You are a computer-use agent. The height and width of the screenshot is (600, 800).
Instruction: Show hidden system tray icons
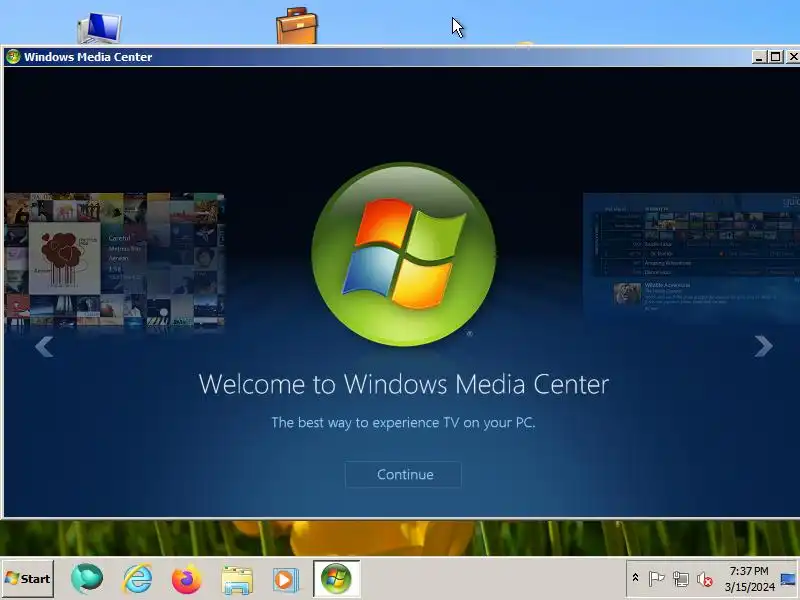(635, 578)
